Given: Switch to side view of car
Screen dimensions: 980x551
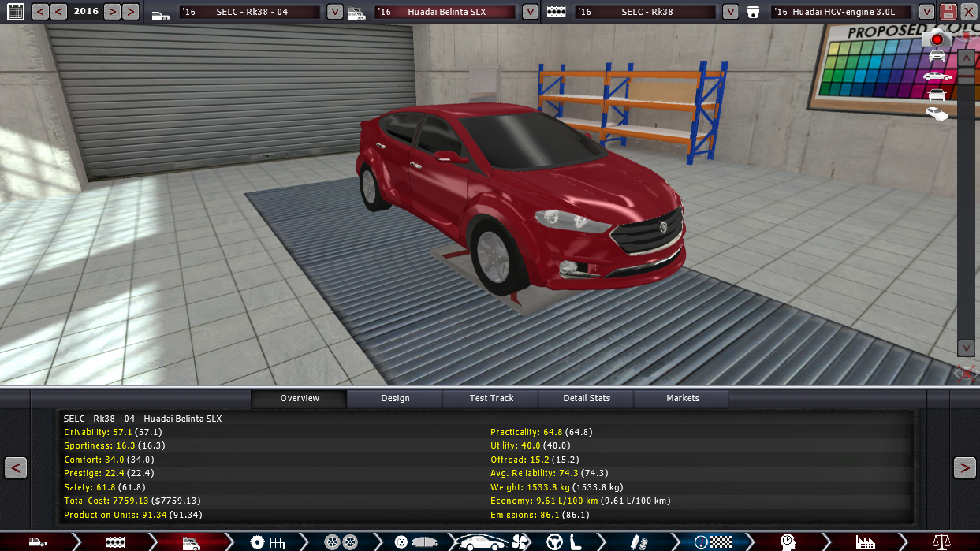Looking at the screenshot, I should click(x=937, y=76).
